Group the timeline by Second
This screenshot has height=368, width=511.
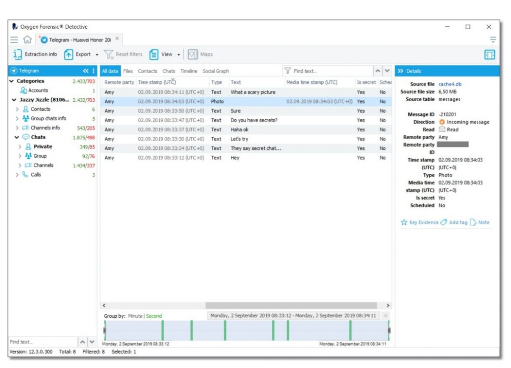click(154, 316)
